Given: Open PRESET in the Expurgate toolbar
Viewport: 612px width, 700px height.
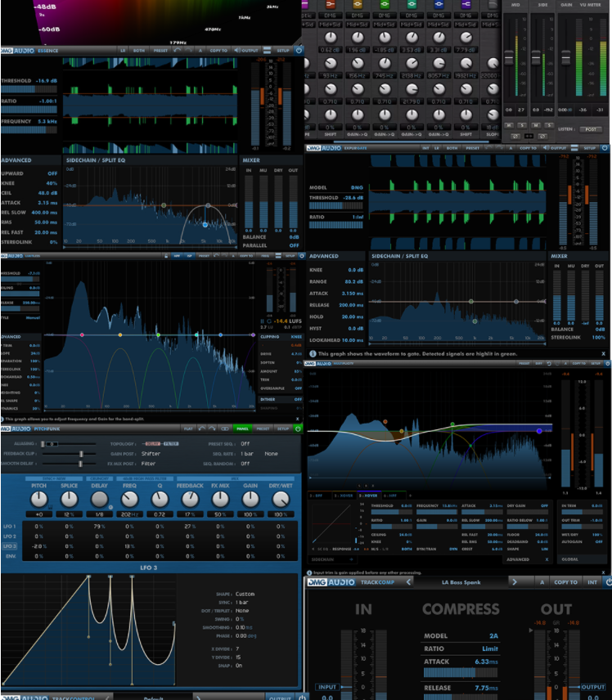Looking at the screenshot, I should (473, 148).
